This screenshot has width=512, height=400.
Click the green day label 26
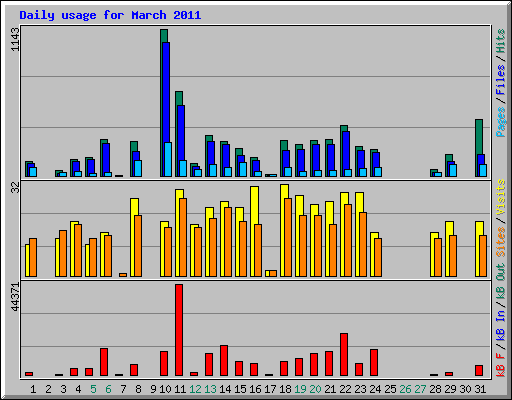tap(405, 389)
